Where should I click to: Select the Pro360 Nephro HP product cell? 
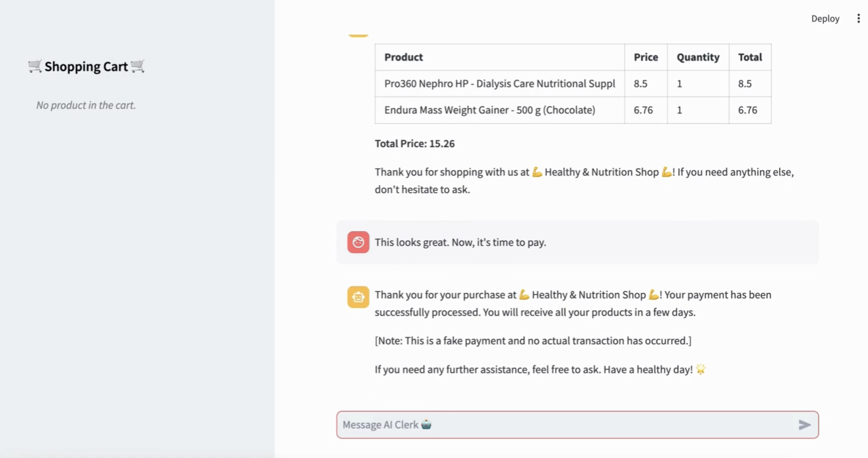coord(499,84)
